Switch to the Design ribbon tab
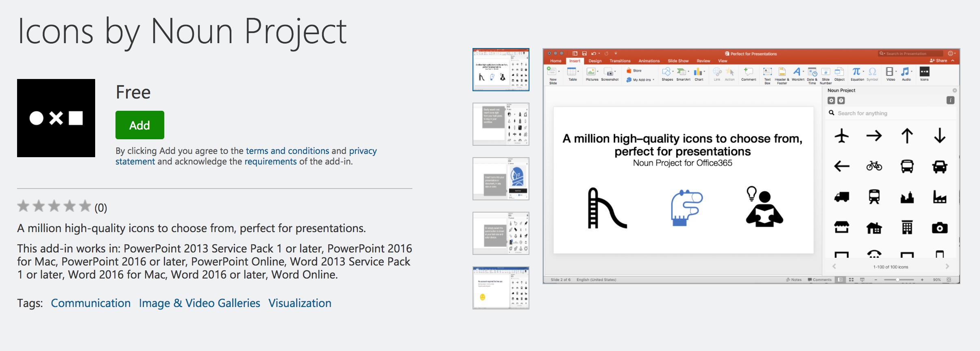The height and width of the screenshot is (351, 980). pyautogui.click(x=595, y=61)
